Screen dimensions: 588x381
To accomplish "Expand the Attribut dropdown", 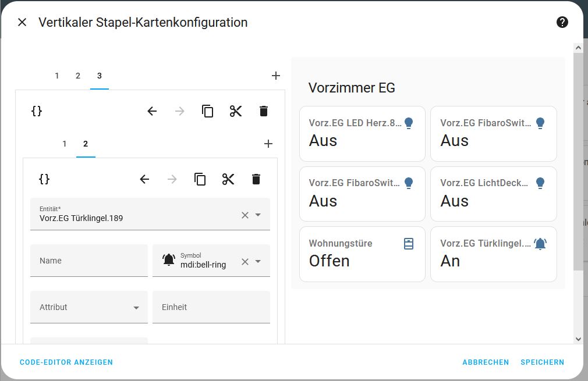I will 136,308.
